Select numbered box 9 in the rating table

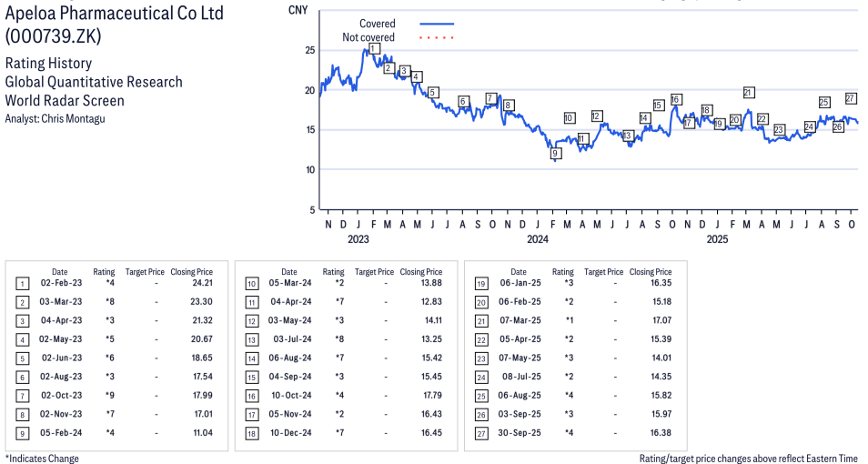[x=22, y=433]
